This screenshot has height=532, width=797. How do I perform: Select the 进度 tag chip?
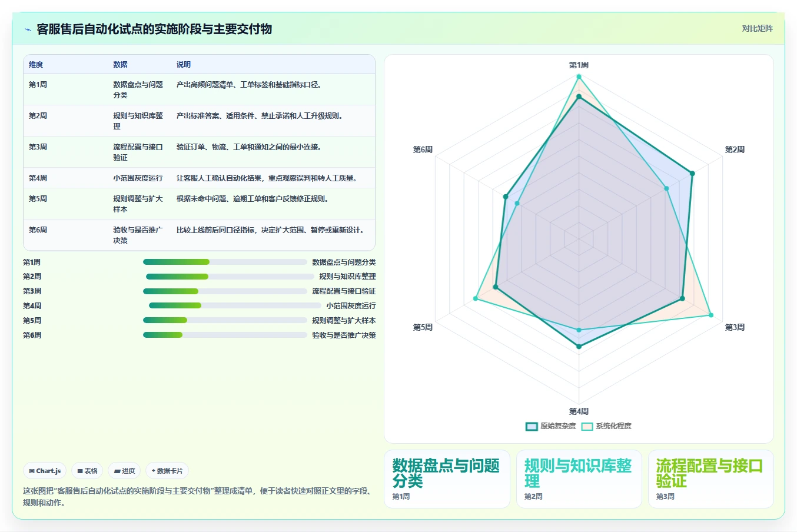(124, 471)
